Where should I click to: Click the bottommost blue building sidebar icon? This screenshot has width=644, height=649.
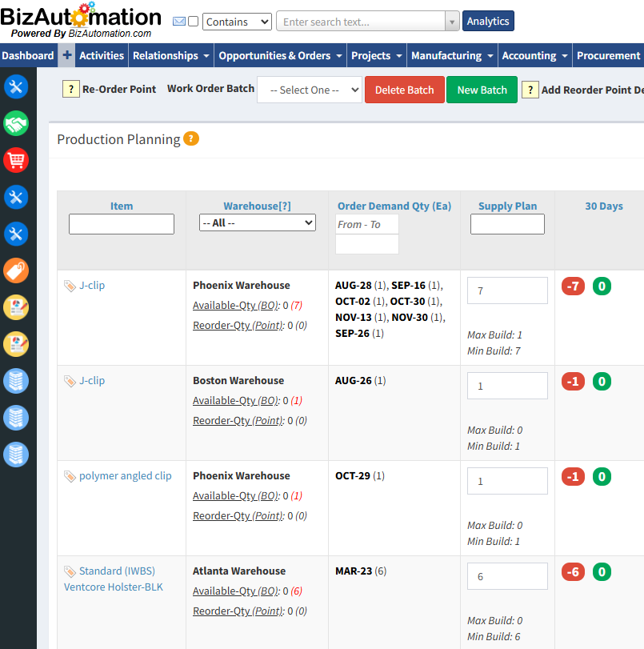pos(16,455)
